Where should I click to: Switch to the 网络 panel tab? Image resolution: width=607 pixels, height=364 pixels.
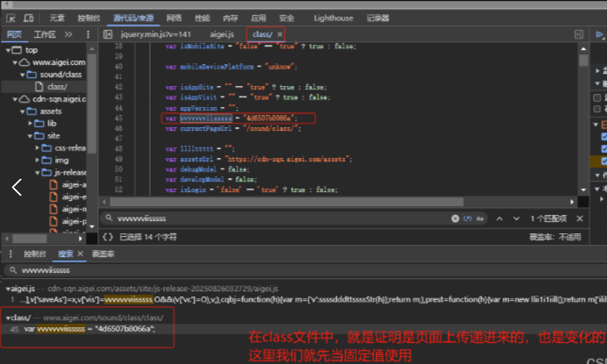[174, 18]
